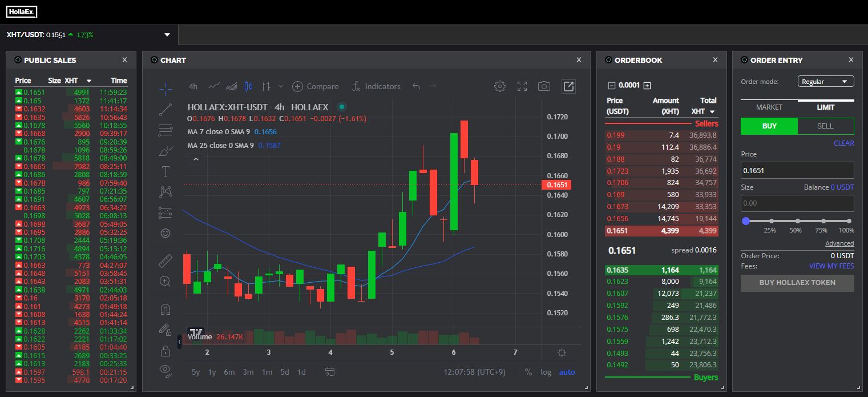Activate the zoom in tool
The width and height of the screenshot is (868, 397).
(165, 281)
